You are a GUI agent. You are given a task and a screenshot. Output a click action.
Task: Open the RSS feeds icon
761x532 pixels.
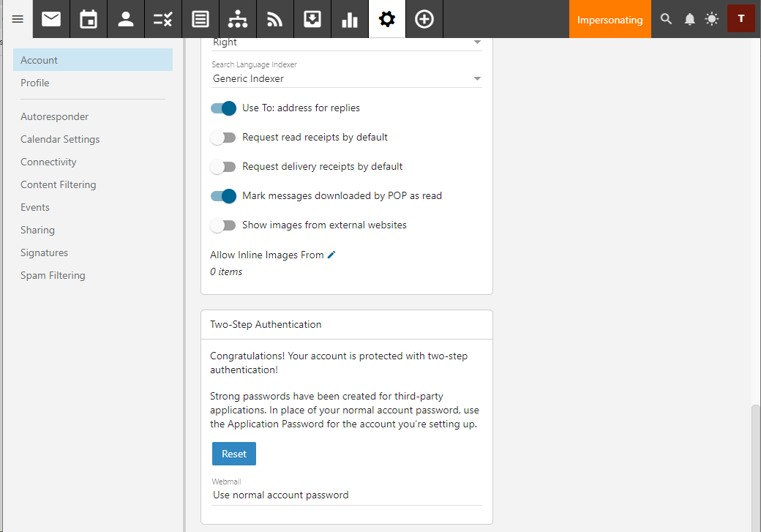[274, 19]
